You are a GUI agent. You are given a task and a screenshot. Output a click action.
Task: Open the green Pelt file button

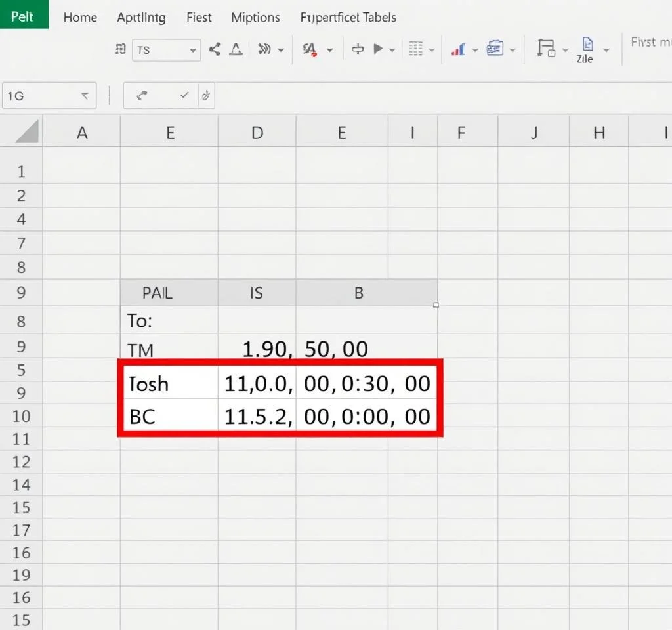24,16
